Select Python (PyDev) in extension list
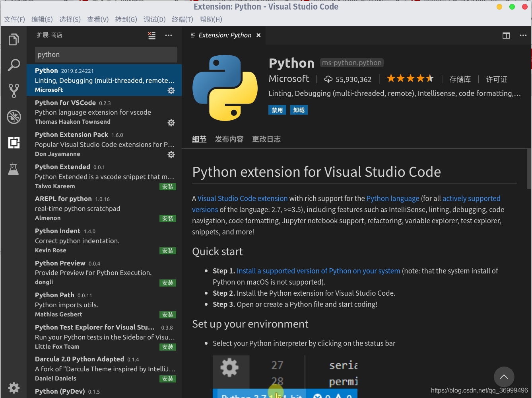The height and width of the screenshot is (398, 532). [x=104, y=392]
